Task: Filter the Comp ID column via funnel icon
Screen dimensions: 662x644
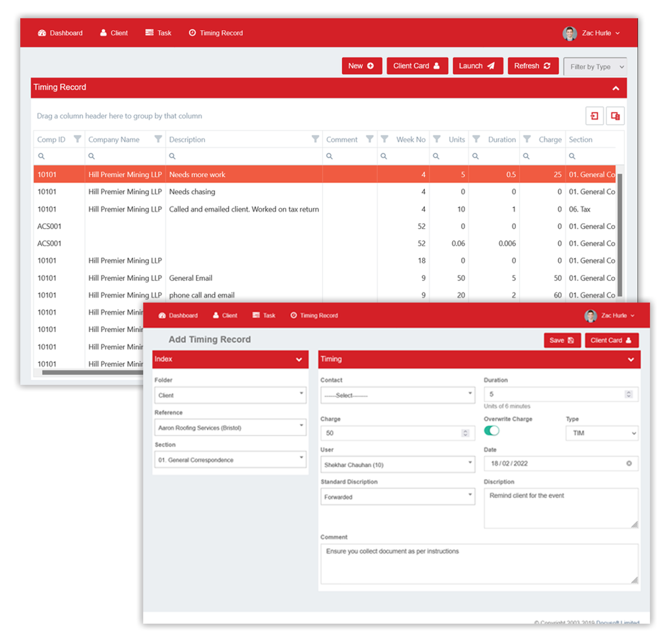Action: (x=78, y=139)
